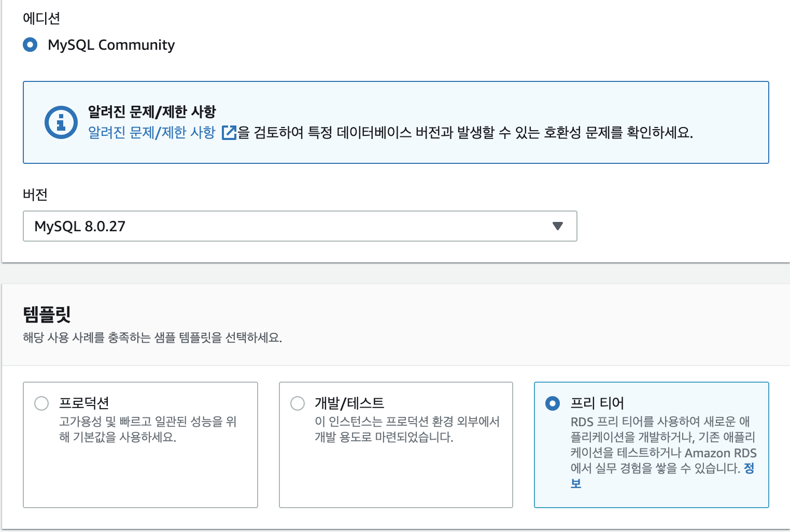The width and height of the screenshot is (790, 532).
Task: Click the 템플릿 section heading
Action: 47,314
